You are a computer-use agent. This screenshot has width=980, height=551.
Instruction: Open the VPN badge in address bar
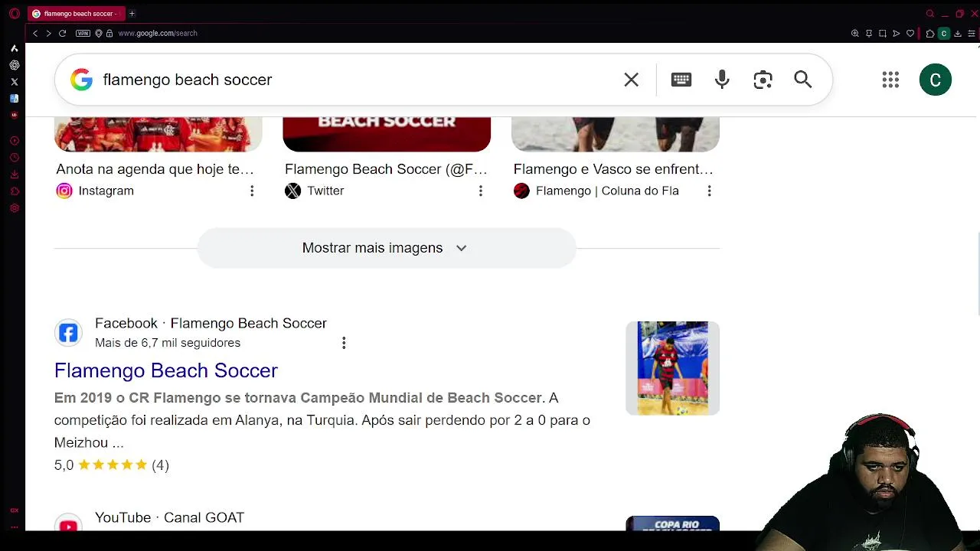tap(83, 34)
